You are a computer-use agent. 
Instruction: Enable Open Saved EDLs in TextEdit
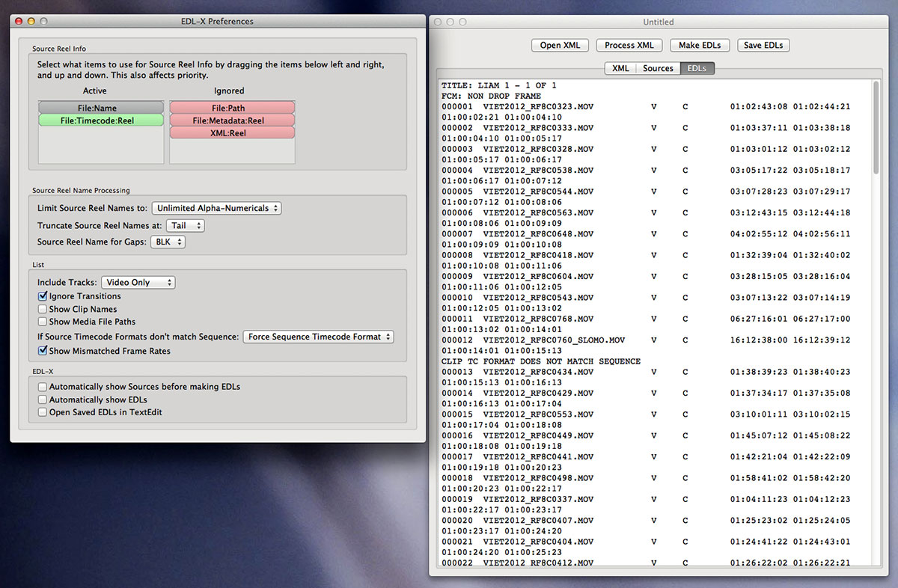[43, 412]
